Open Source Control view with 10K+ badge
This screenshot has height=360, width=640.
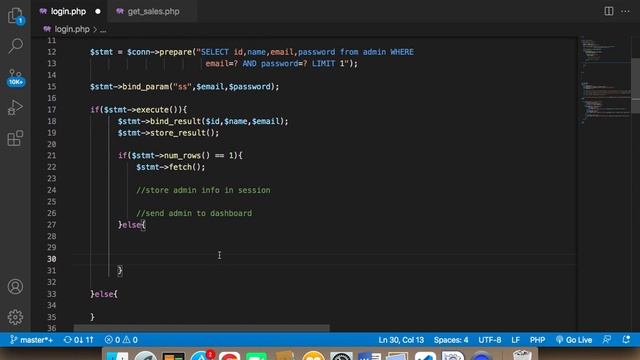tap(16, 77)
